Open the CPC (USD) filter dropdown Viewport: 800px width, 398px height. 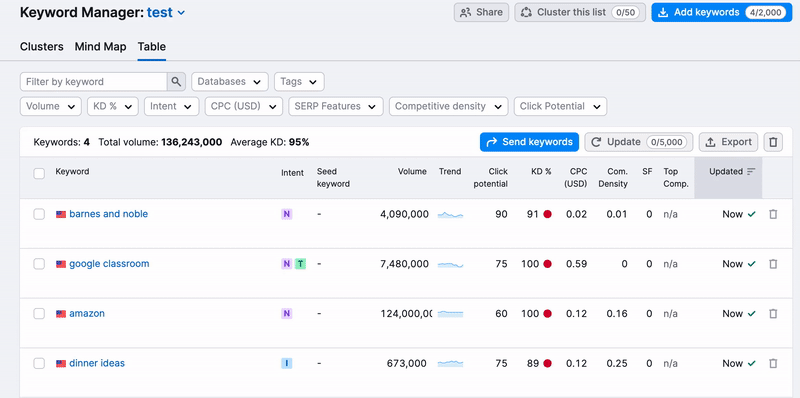pyautogui.click(x=244, y=106)
